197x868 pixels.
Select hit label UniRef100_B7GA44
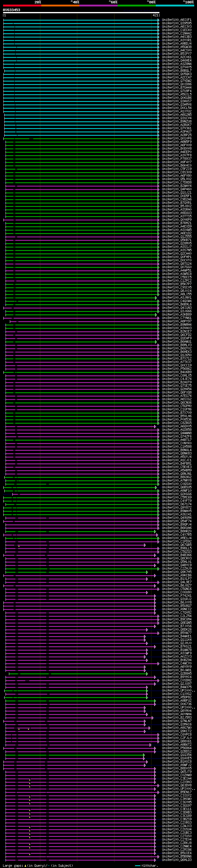point(177,88)
